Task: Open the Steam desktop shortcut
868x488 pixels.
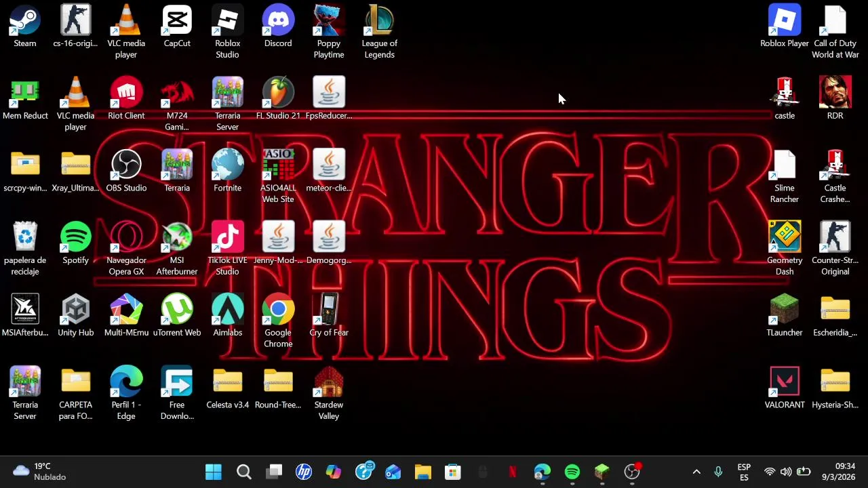Action: [25, 27]
